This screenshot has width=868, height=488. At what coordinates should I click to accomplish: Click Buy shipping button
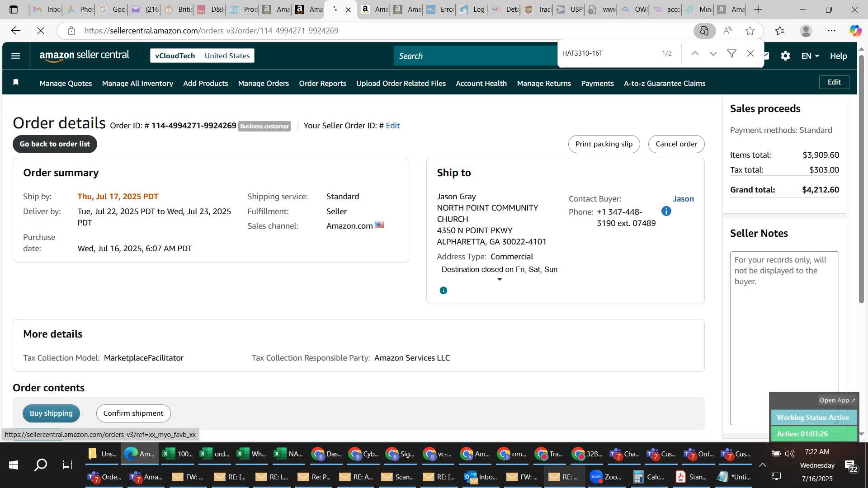click(x=51, y=413)
